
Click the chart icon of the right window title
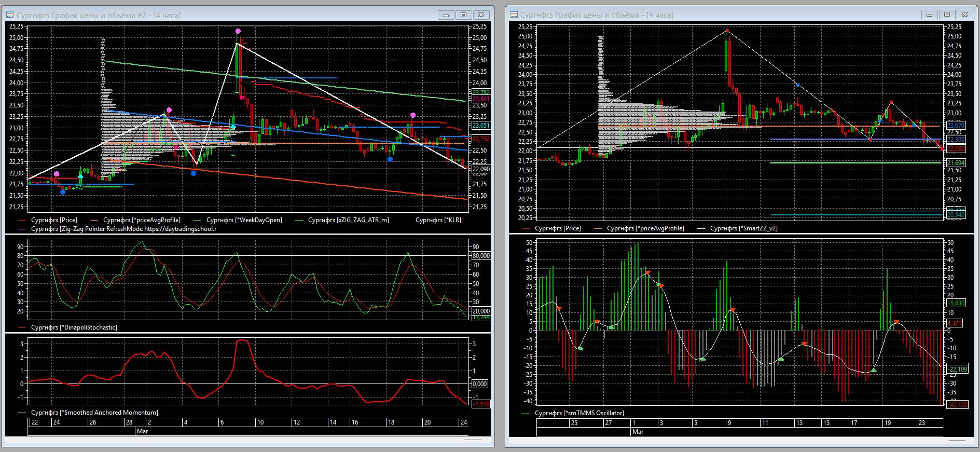[514, 15]
